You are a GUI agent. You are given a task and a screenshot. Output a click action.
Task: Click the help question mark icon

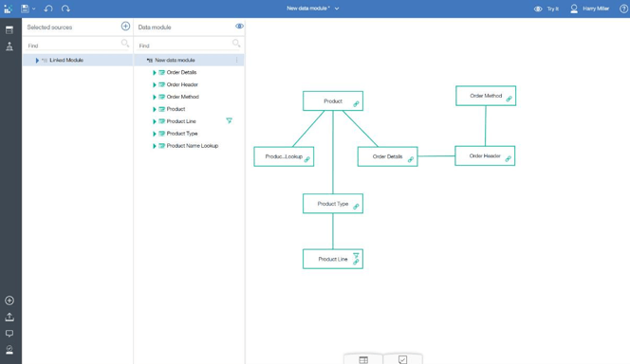click(x=623, y=9)
